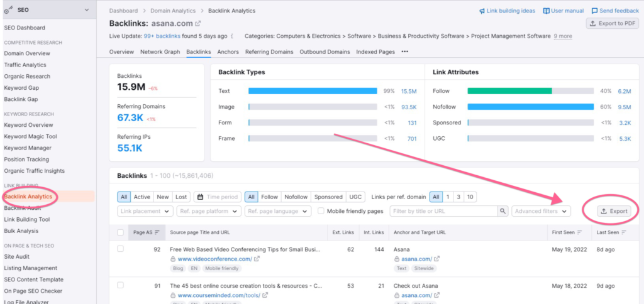Image resolution: width=644 pixels, height=304 pixels.
Task: Set links per ref. domain to 10
Action: (x=470, y=197)
